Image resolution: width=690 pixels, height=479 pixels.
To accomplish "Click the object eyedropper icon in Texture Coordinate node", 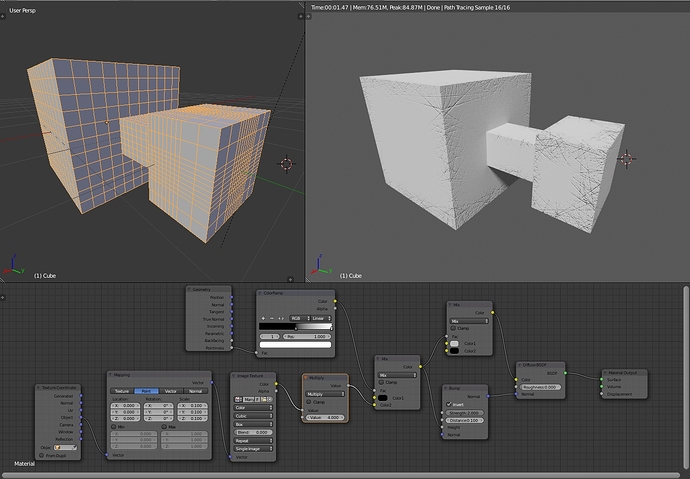I will (74, 447).
